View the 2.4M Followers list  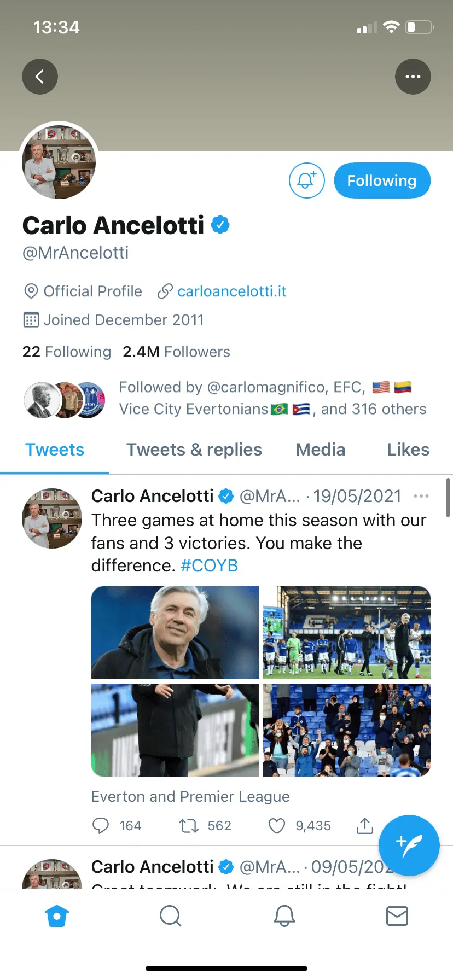[x=176, y=352]
